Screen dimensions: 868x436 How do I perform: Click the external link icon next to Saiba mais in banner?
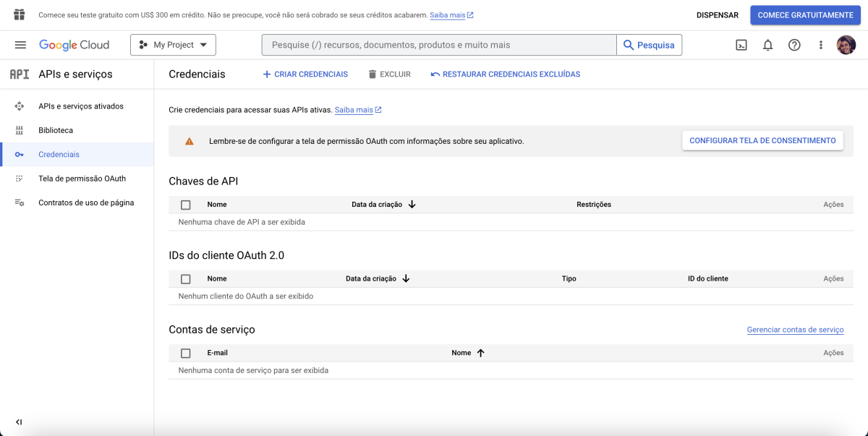[x=470, y=15]
